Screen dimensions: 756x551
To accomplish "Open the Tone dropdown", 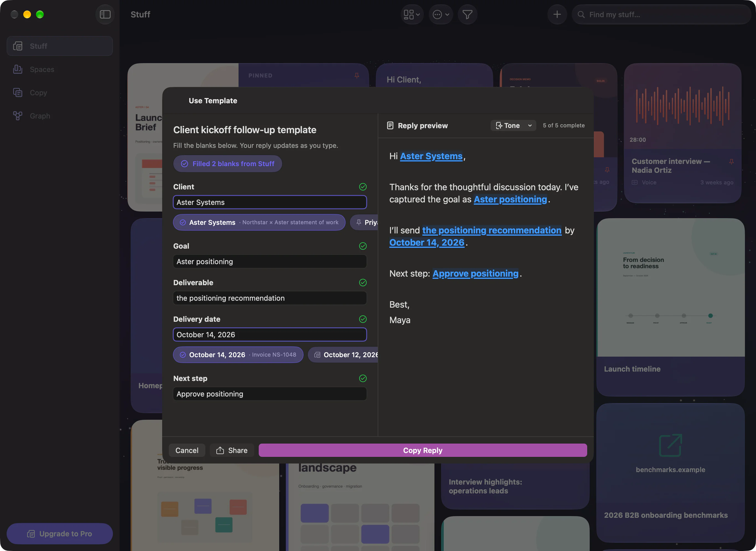I will (x=513, y=125).
